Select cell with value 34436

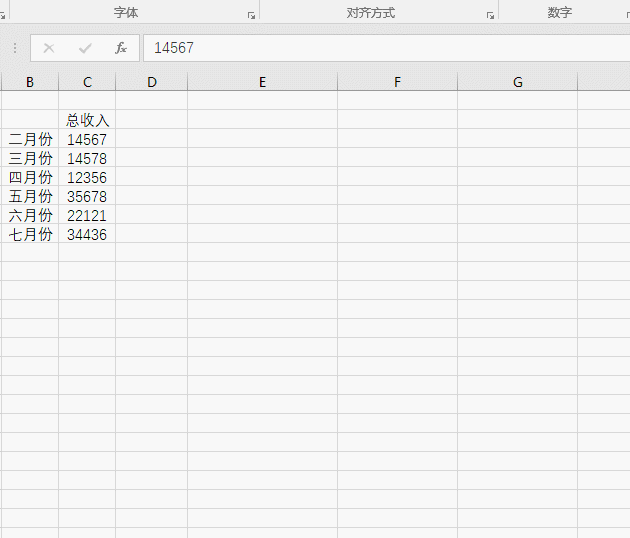(x=87, y=234)
